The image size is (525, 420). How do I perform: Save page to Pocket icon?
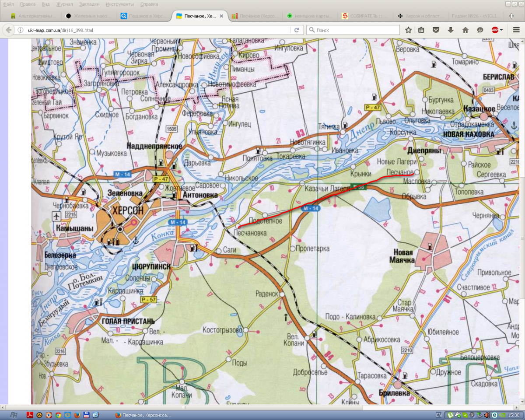[436, 30]
